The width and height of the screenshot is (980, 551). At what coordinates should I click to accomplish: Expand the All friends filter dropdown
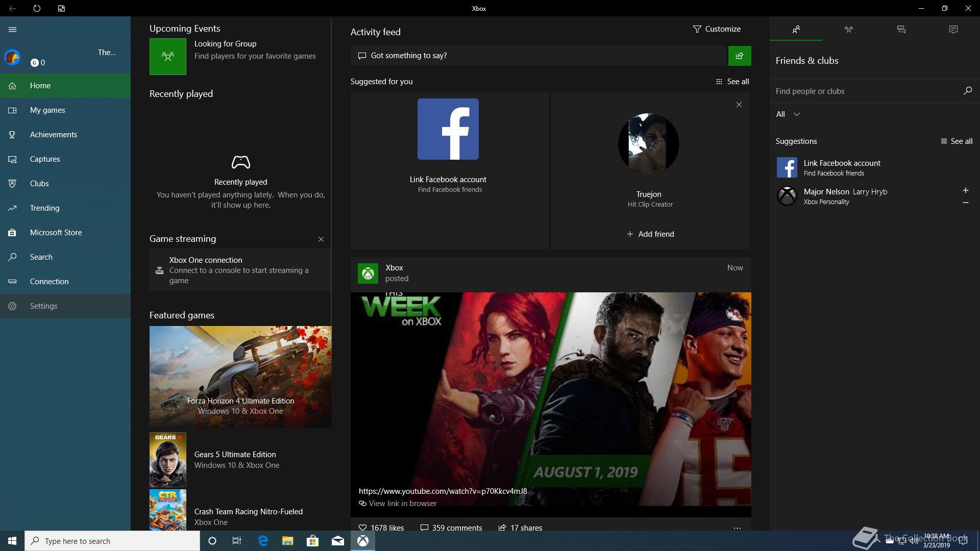click(x=788, y=114)
